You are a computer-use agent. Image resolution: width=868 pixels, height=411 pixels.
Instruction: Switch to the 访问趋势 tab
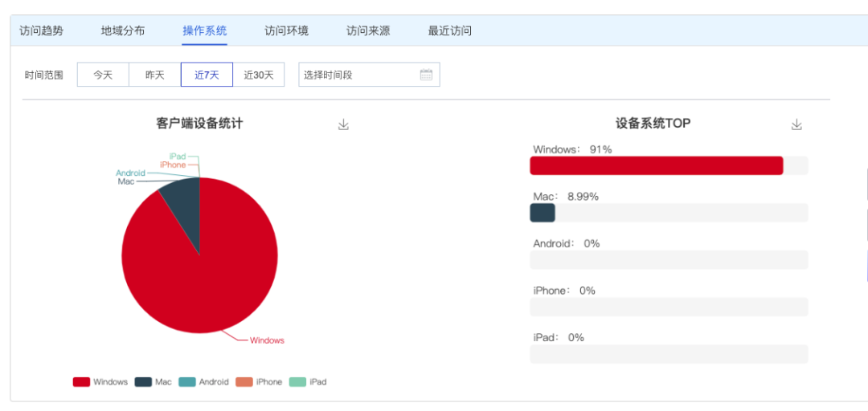click(42, 31)
